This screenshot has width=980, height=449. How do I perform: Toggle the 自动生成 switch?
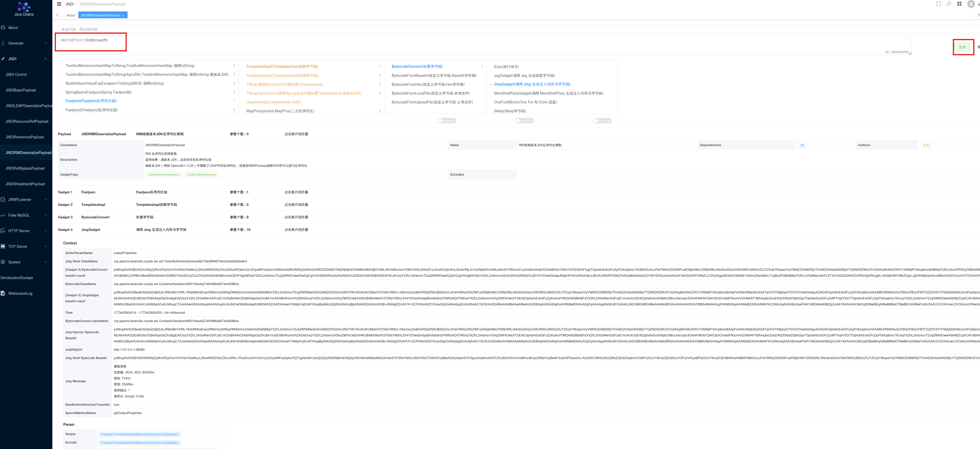coord(446,121)
